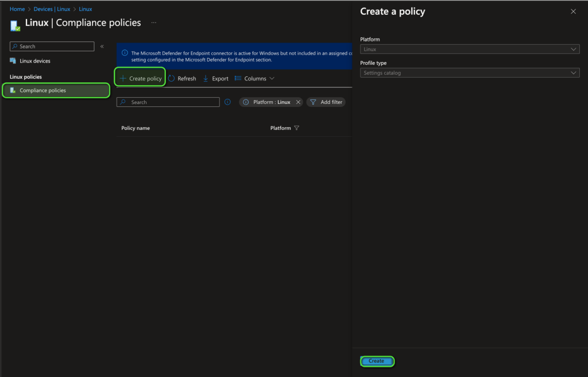The image size is (588, 377).
Task: Click the sidebar Search box
Action: pyautogui.click(x=52, y=47)
